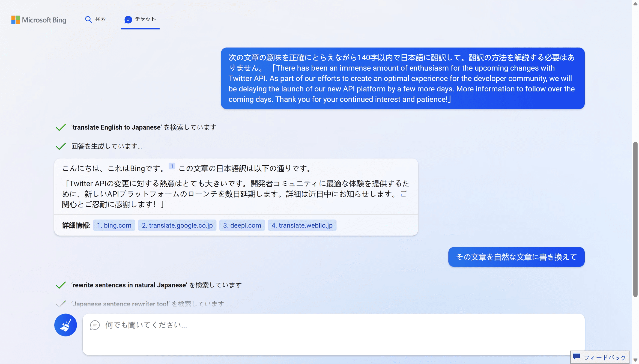Open source link 1. bing.com
The image size is (639, 364).
(114, 225)
